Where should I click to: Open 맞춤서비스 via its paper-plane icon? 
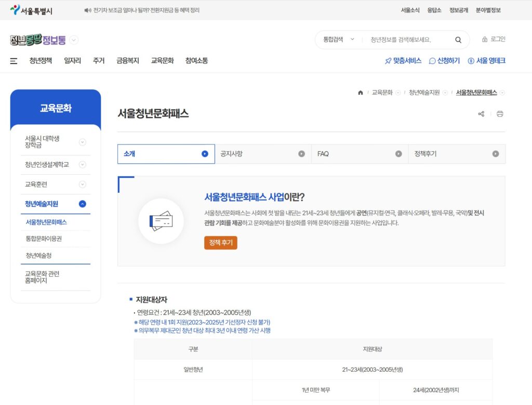point(387,61)
